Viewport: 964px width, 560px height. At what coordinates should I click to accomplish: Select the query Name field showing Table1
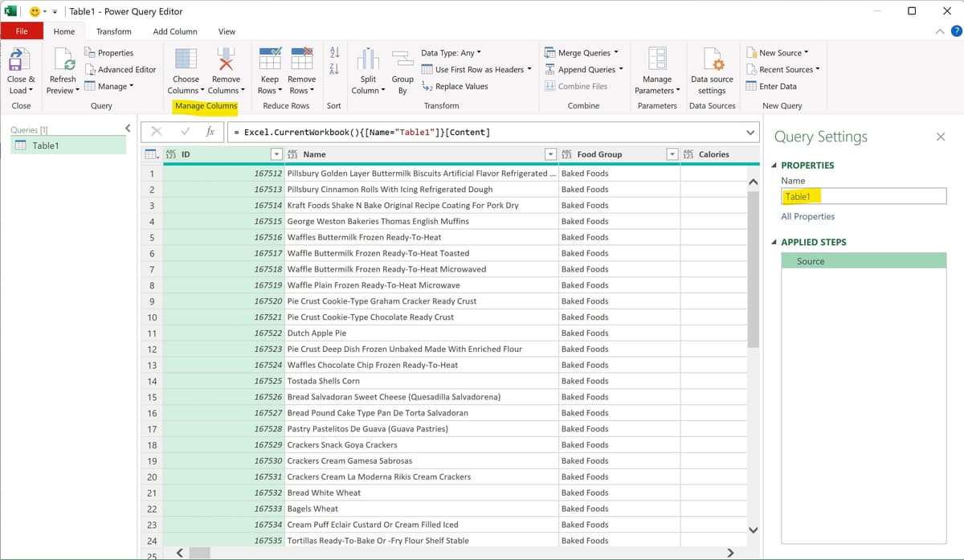[x=863, y=195]
